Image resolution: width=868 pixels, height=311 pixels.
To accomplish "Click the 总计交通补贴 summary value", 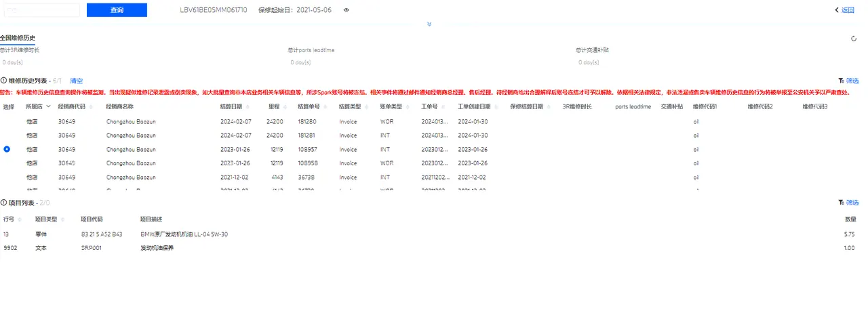I will point(589,62).
